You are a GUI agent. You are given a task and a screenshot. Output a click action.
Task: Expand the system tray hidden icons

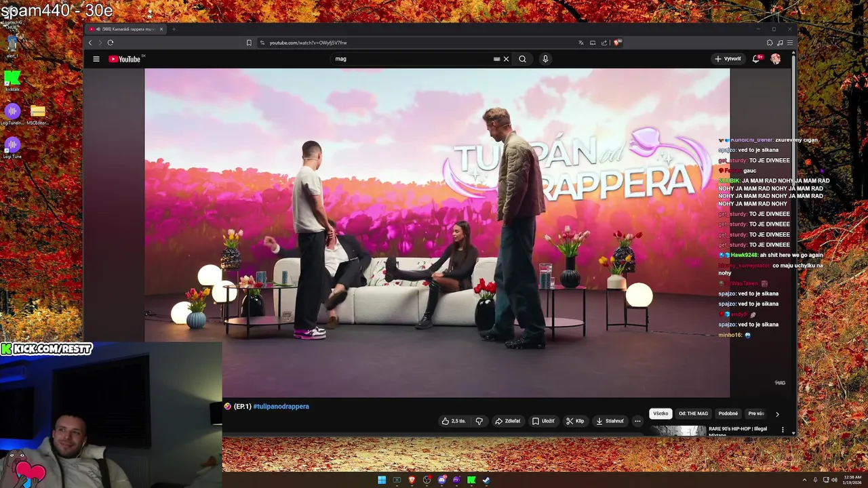[x=805, y=480]
